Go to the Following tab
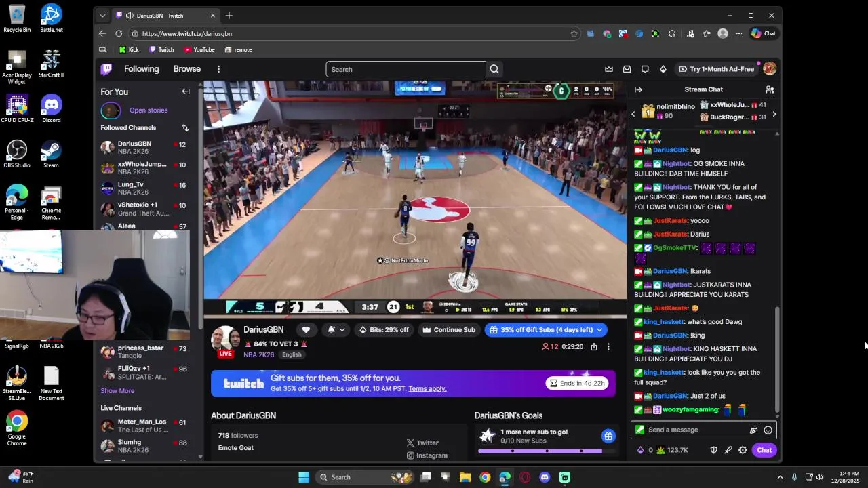 pos(141,69)
